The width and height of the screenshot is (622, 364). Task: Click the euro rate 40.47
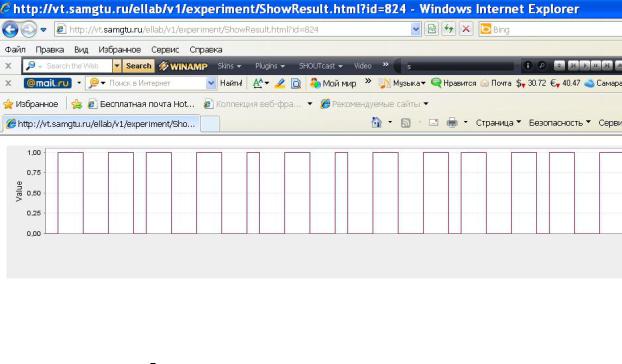coord(565,83)
